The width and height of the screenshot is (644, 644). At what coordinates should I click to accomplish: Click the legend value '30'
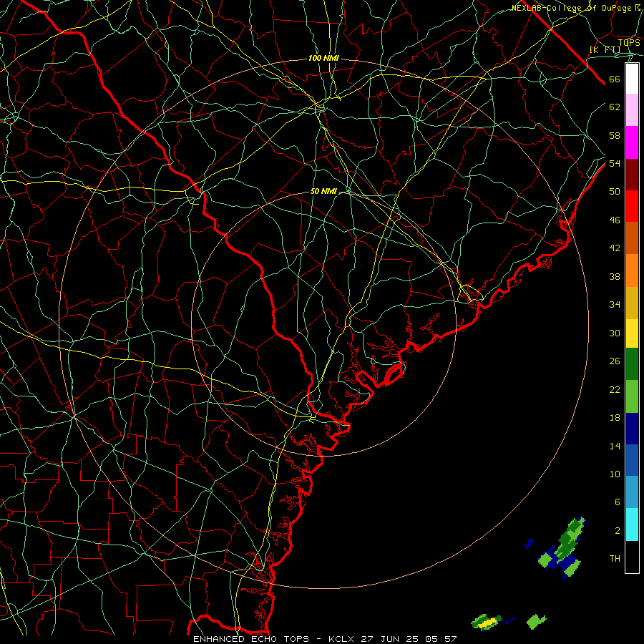pos(615,333)
